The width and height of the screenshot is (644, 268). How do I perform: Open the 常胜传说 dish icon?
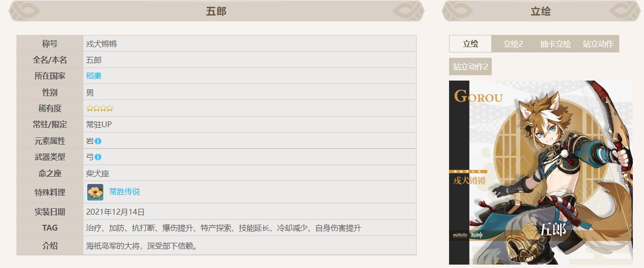[95, 192]
